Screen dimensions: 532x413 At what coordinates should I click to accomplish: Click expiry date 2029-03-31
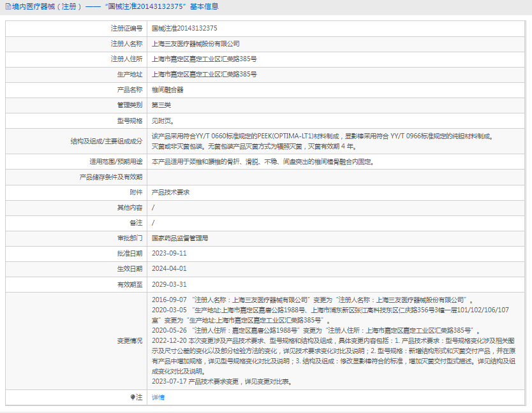click(169, 284)
